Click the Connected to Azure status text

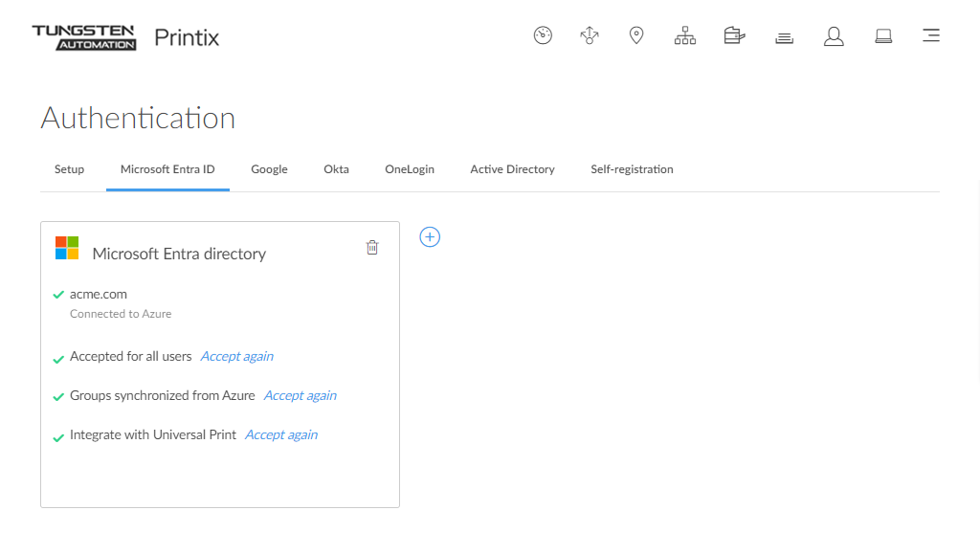(x=121, y=314)
